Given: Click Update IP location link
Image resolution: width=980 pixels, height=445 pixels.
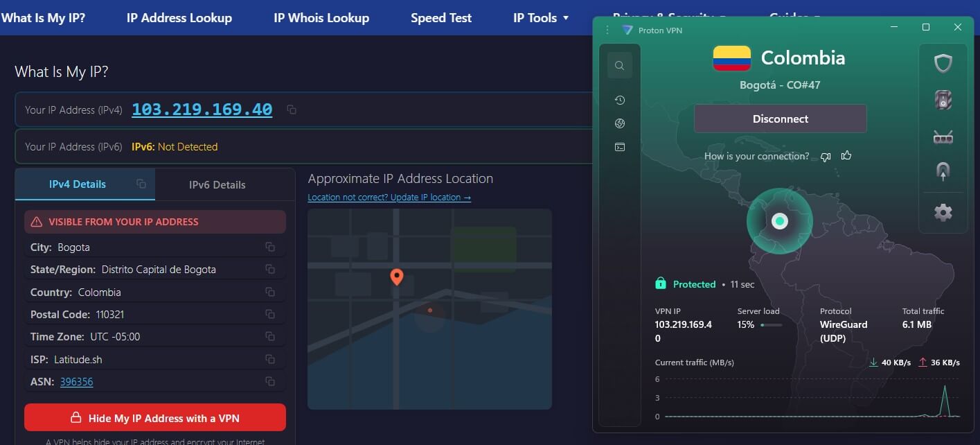Looking at the screenshot, I should [x=389, y=198].
